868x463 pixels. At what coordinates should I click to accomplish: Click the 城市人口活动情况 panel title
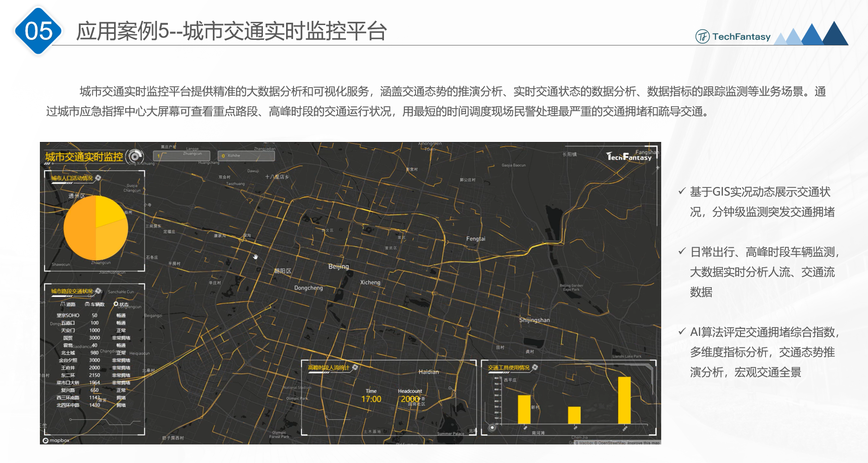tap(72, 178)
